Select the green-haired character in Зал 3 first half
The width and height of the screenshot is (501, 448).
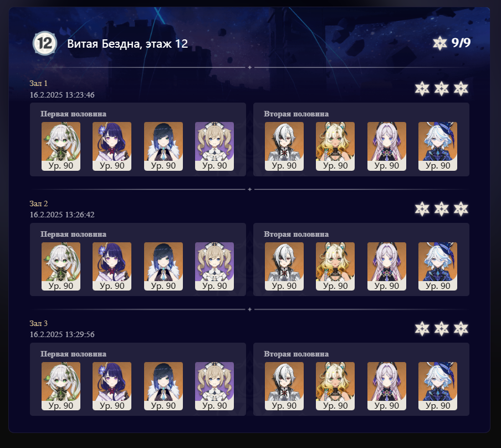pos(61,386)
